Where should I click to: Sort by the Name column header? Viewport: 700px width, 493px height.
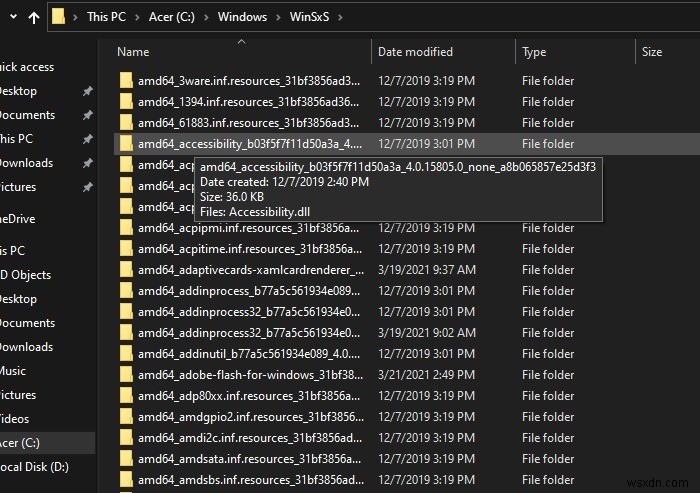pos(133,52)
